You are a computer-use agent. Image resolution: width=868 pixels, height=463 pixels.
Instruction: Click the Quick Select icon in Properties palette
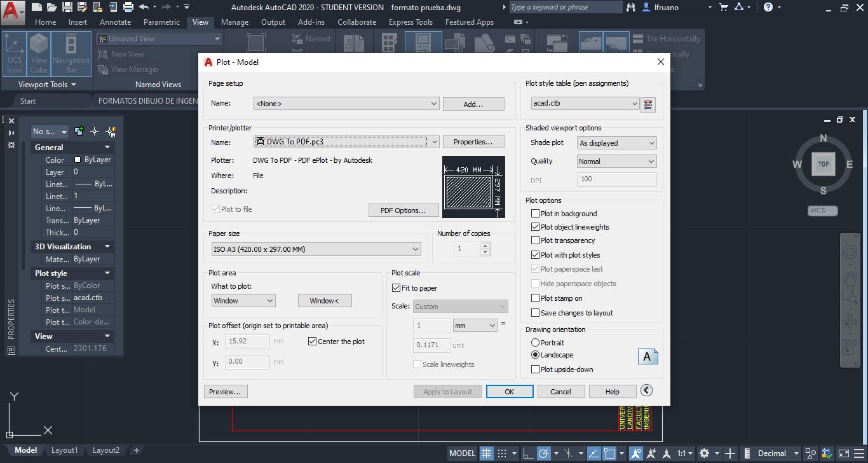point(111,132)
